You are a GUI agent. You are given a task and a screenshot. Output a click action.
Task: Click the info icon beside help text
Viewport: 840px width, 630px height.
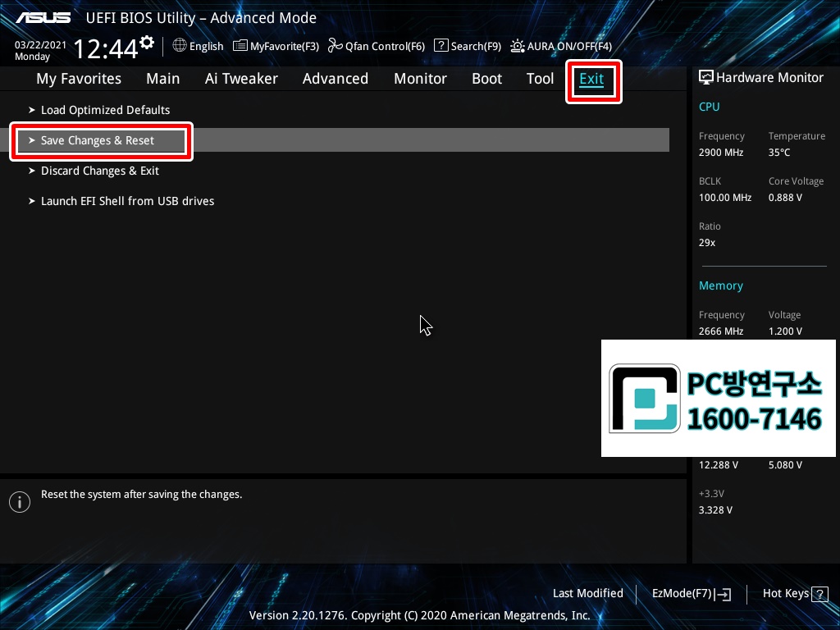click(20, 502)
